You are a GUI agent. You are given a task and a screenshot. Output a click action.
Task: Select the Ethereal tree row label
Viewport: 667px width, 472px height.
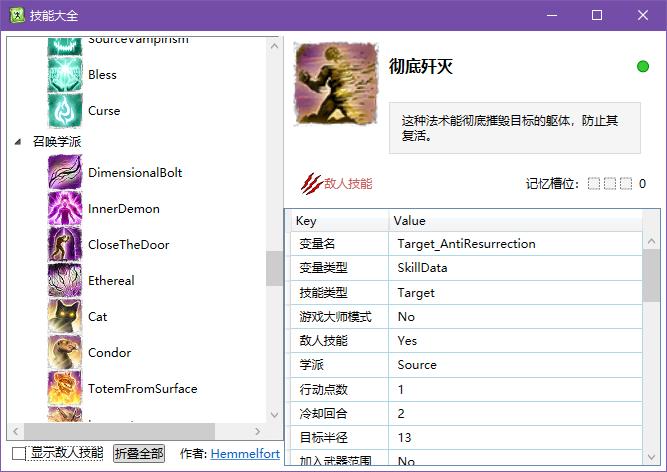[x=111, y=281]
